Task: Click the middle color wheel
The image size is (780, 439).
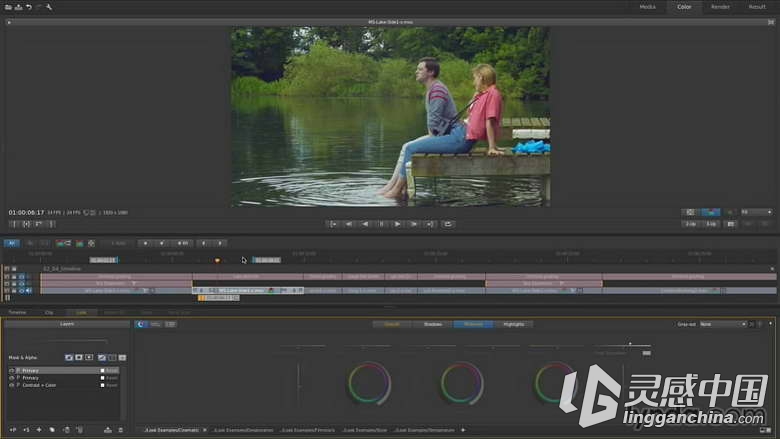Action: [462, 383]
